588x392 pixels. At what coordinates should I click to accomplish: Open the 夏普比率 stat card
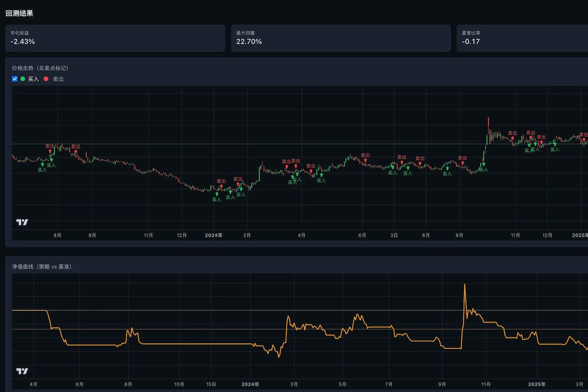(x=522, y=38)
